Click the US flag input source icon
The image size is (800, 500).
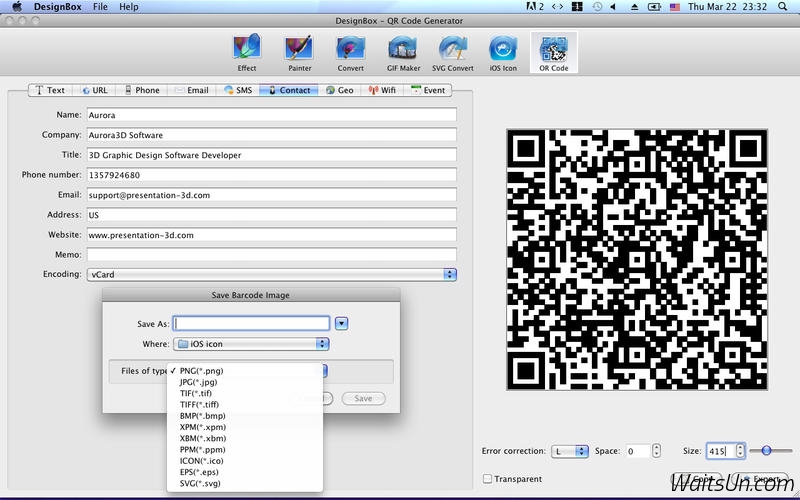click(x=675, y=7)
